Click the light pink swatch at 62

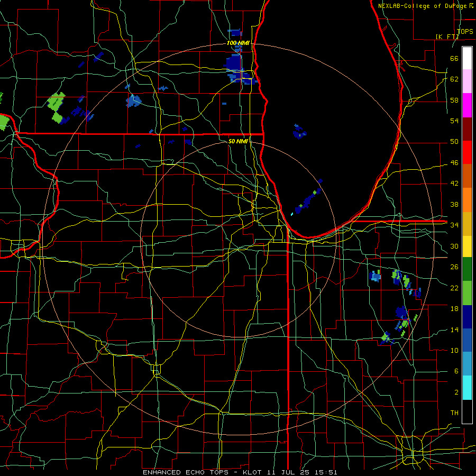coord(467,81)
